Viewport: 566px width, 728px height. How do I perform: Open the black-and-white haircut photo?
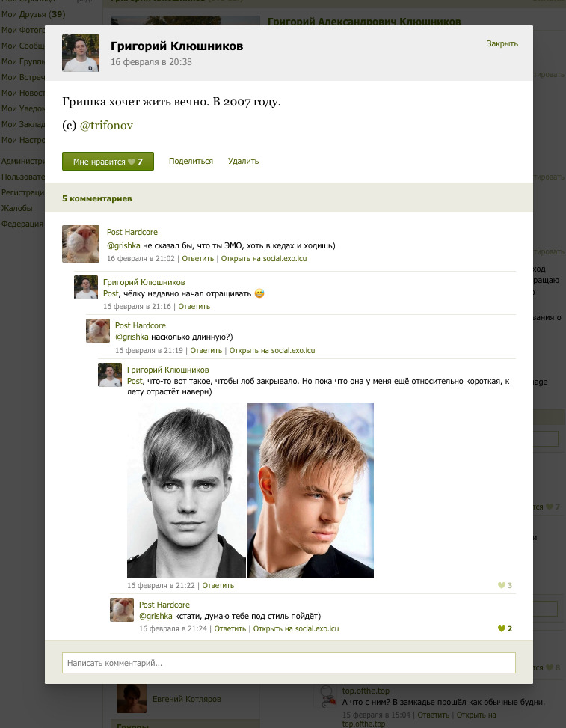click(186, 490)
